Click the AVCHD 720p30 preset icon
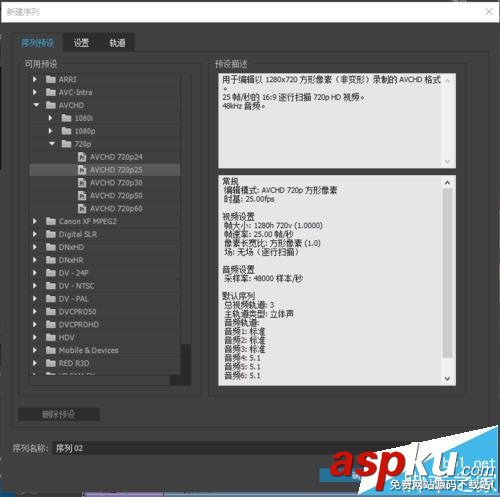The height and width of the screenshot is (497, 500). [82, 183]
